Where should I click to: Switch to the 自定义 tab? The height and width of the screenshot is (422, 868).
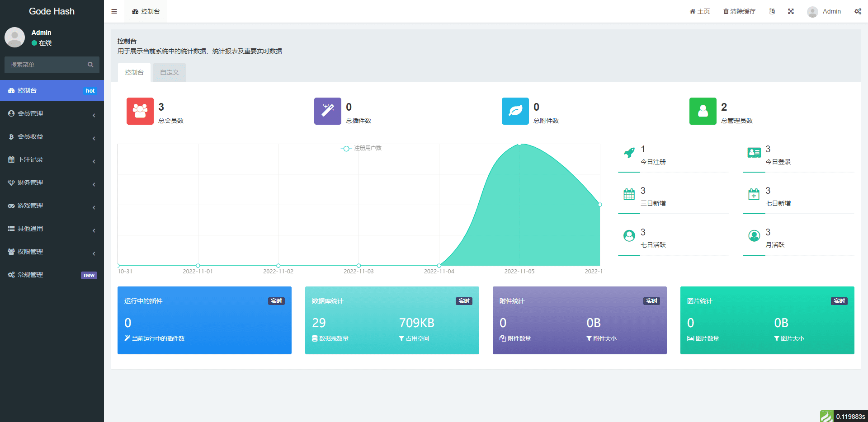click(x=169, y=72)
